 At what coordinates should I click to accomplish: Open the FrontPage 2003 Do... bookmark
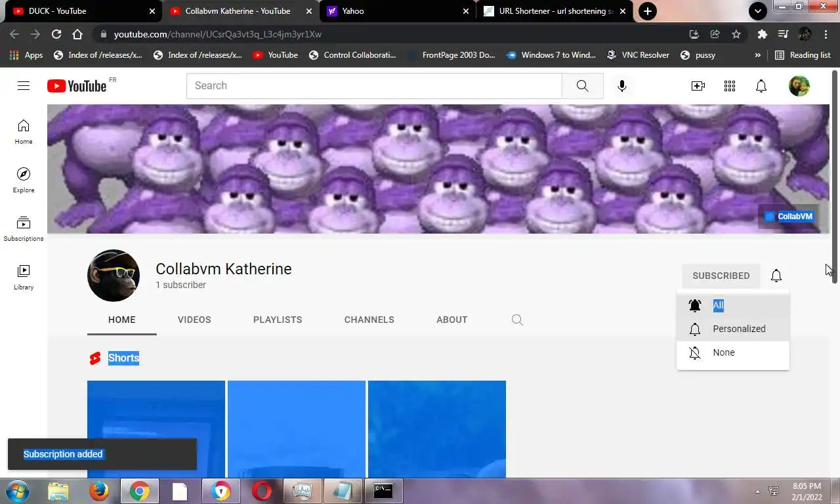[x=451, y=55]
